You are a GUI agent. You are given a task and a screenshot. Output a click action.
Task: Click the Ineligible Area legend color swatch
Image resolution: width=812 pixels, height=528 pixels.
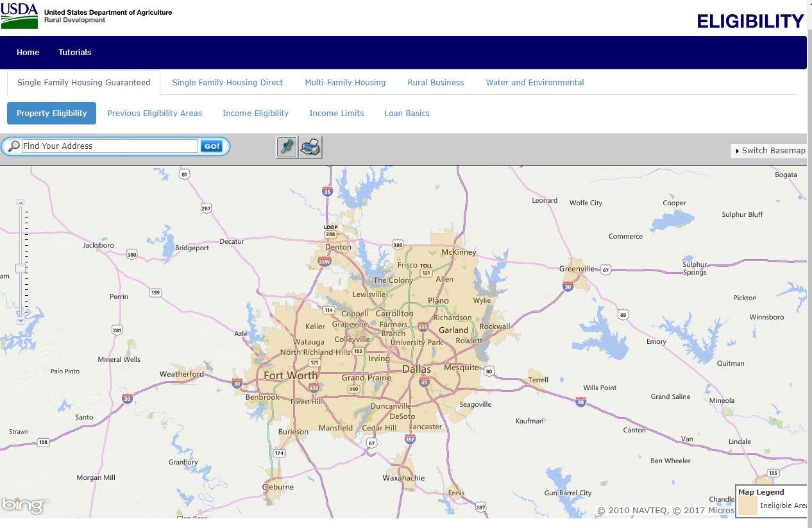coord(748,506)
